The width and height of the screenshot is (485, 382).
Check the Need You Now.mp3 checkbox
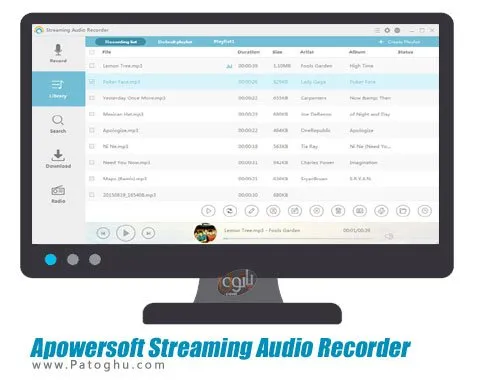(x=92, y=162)
